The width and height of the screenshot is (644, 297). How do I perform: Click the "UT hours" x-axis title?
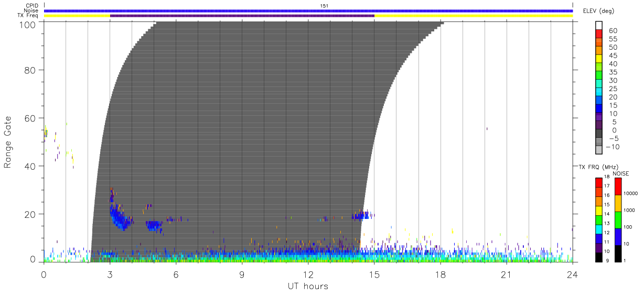pos(307,286)
